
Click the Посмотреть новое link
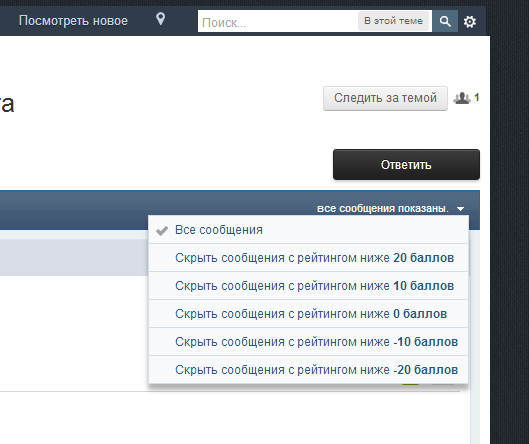(x=73, y=21)
